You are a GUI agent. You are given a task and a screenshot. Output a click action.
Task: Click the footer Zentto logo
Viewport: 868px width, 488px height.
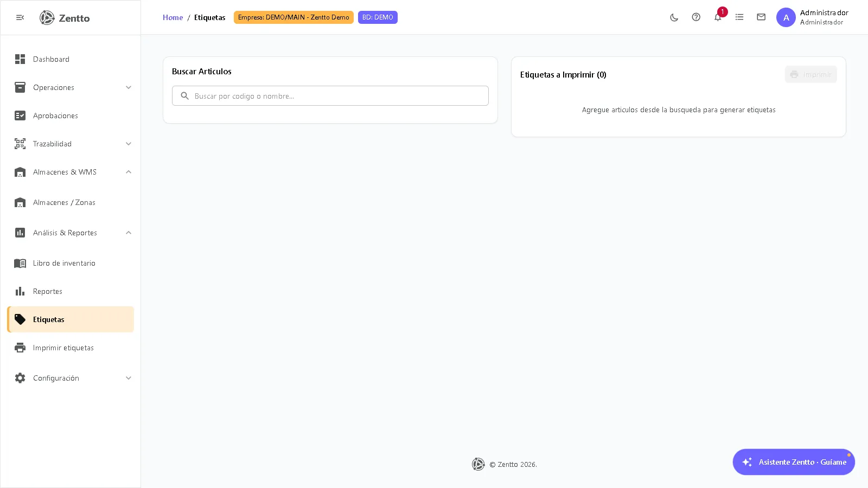pyautogui.click(x=478, y=464)
